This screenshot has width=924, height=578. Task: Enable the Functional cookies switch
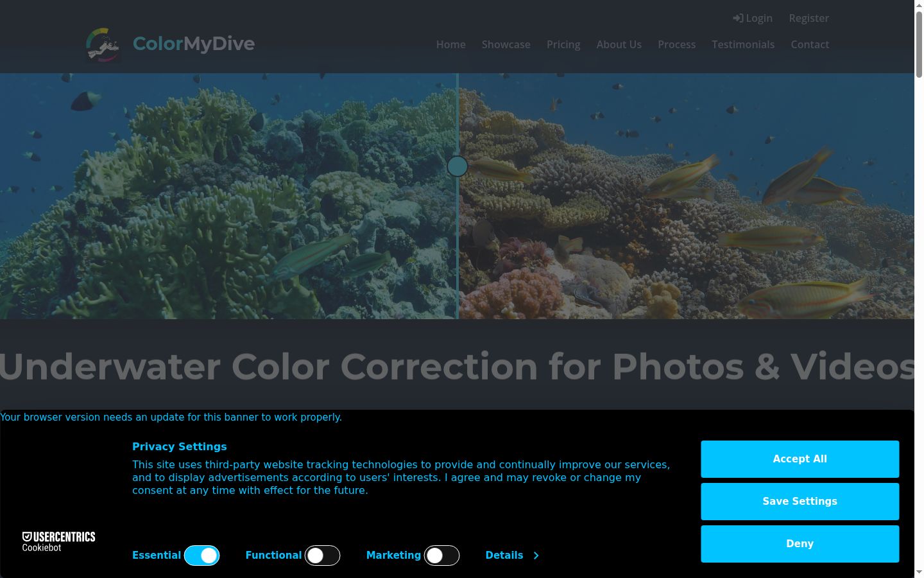point(322,556)
